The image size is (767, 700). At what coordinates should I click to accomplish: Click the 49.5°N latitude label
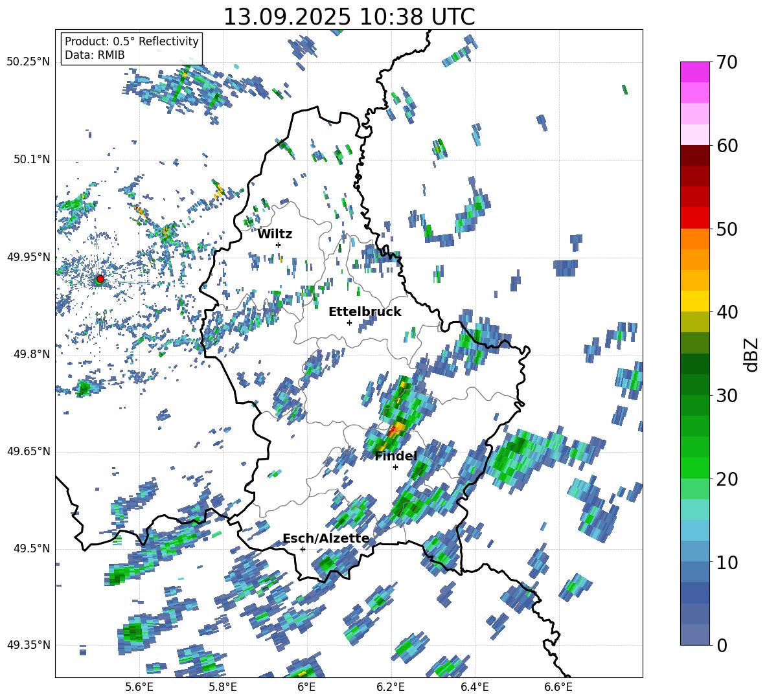point(31,548)
